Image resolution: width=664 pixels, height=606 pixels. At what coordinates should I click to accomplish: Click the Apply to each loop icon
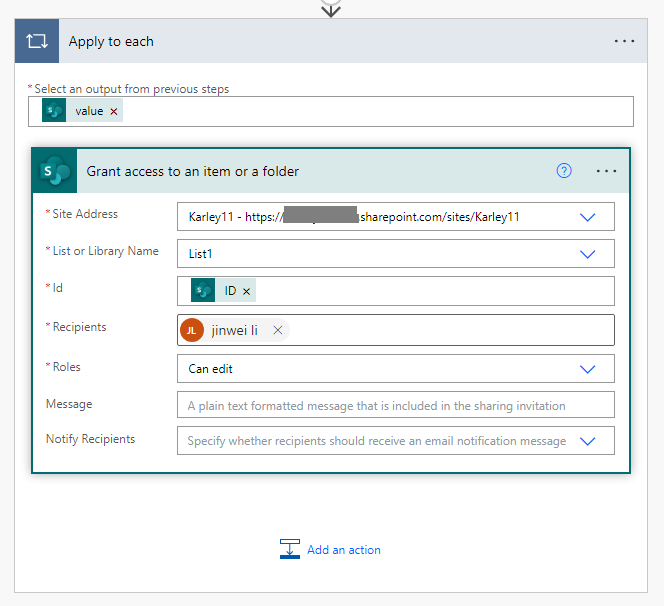[x=37, y=41]
